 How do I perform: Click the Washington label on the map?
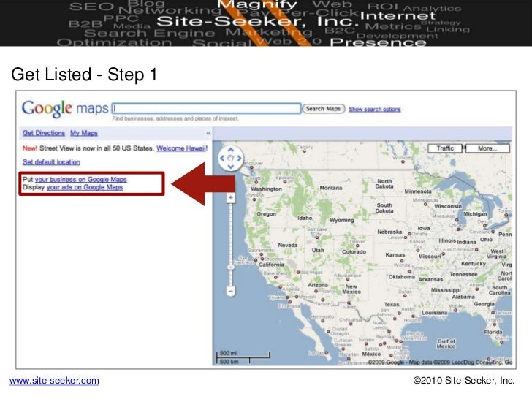pos(266,189)
